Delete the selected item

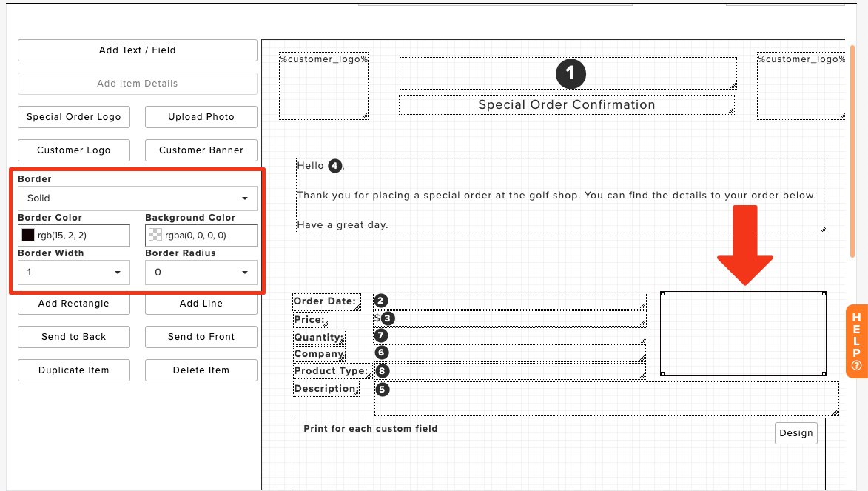click(201, 370)
